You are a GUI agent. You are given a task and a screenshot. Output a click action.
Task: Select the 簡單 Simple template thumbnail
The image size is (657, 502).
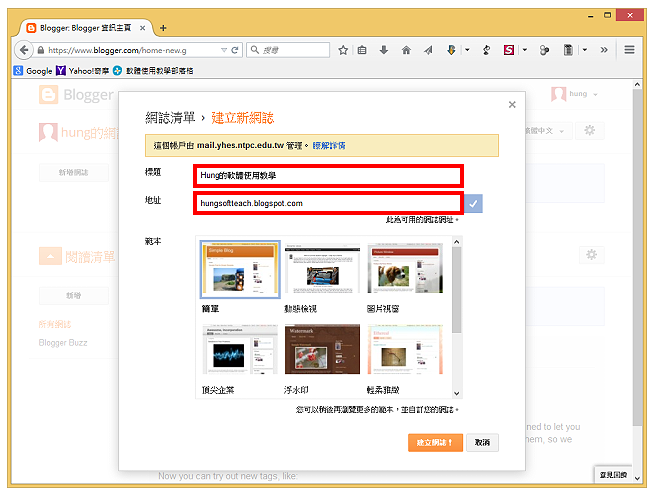point(240,269)
